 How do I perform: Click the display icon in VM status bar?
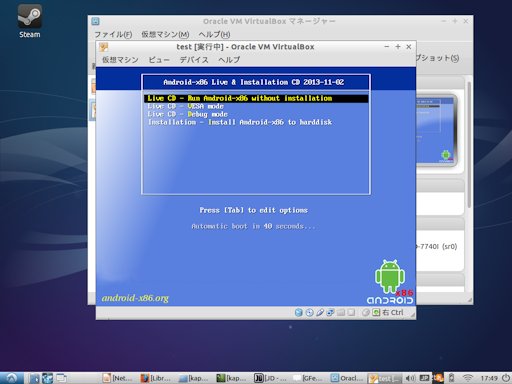(351, 312)
